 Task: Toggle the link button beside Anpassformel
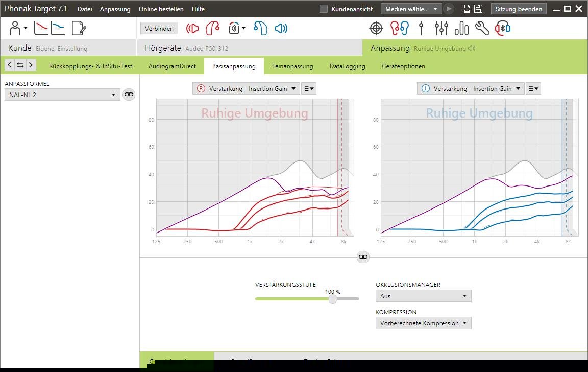[129, 95]
